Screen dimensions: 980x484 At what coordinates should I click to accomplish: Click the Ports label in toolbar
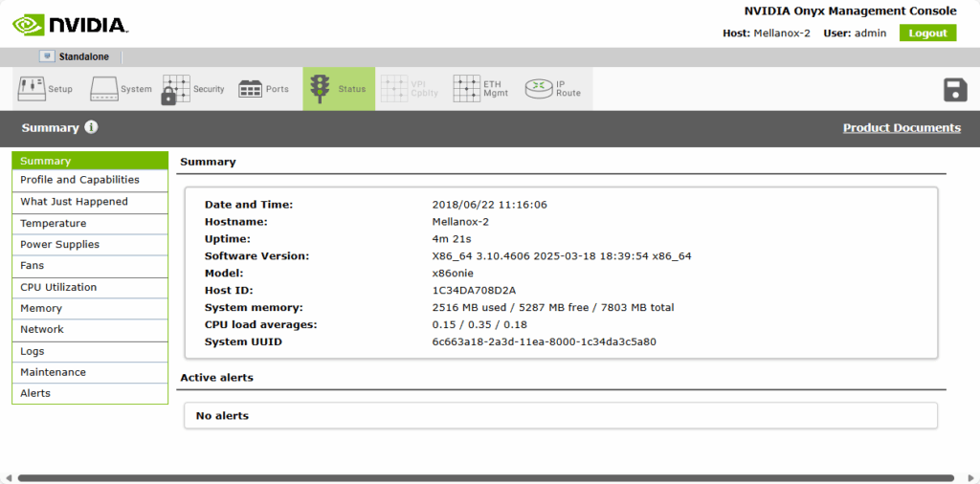tap(277, 89)
